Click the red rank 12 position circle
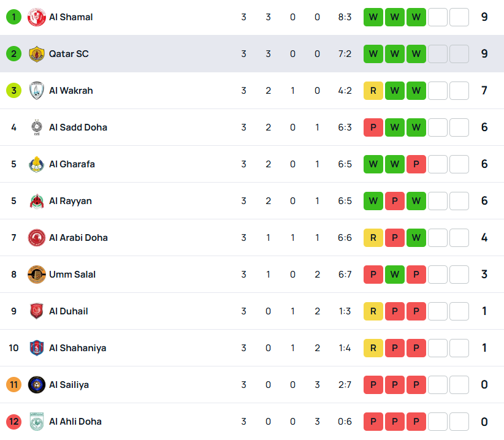 [x=14, y=422]
